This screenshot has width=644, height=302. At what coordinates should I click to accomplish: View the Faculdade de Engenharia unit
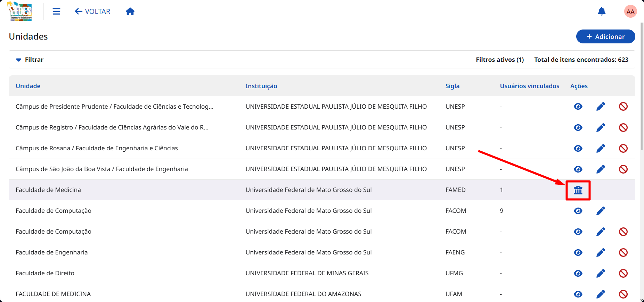[578, 252]
